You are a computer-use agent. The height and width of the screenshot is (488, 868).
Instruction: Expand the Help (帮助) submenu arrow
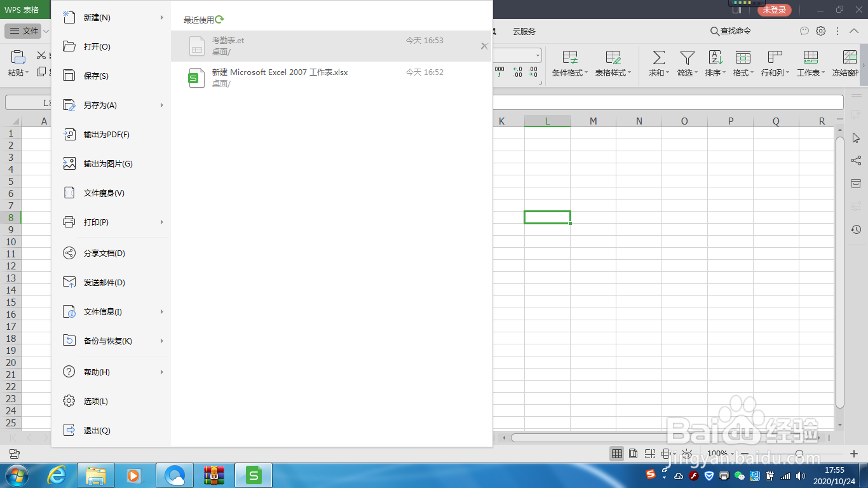162,372
